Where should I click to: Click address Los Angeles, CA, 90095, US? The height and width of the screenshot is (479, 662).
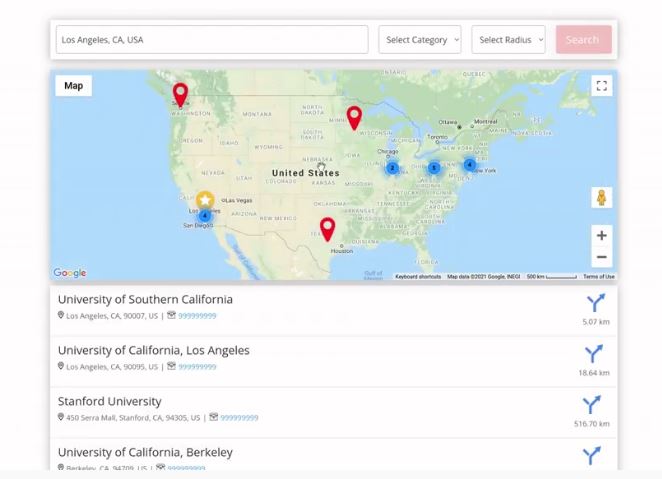click(112, 367)
